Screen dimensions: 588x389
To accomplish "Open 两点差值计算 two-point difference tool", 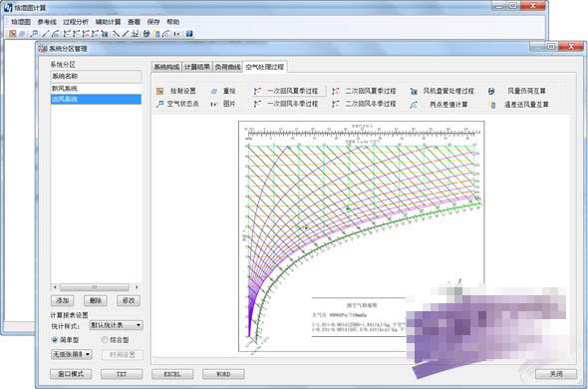I will pos(414,105).
